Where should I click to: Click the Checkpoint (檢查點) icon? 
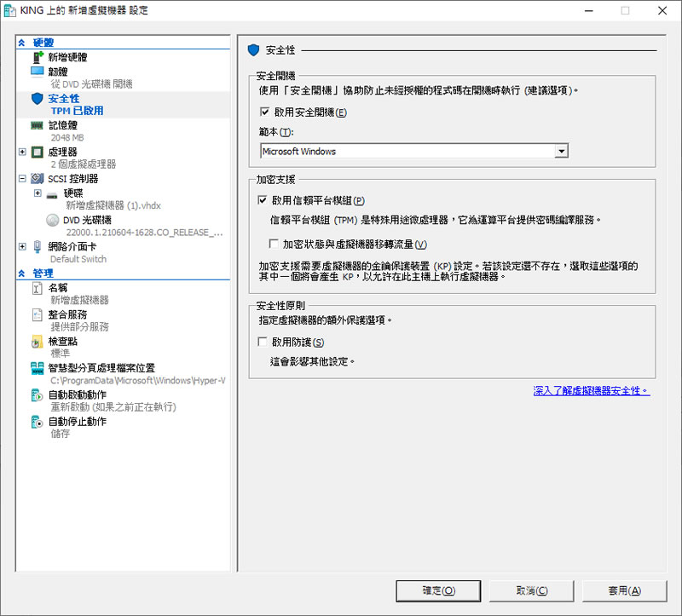[38, 342]
